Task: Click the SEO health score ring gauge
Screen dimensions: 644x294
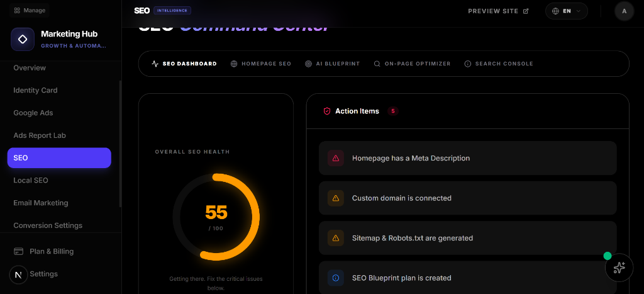Action: pyautogui.click(x=216, y=217)
